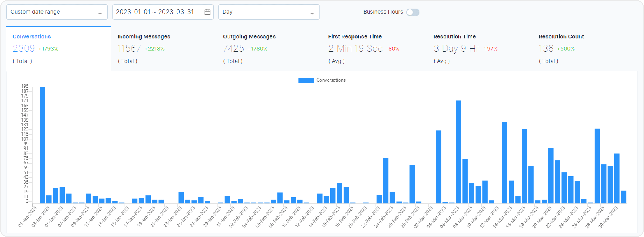The width and height of the screenshot is (644, 237).
Task: Toggle the blue Conversations legend swatch
Action: (306, 80)
